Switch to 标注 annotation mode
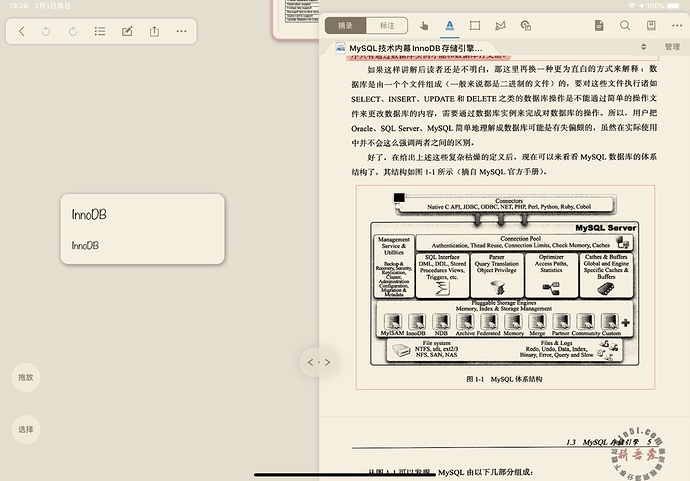The width and height of the screenshot is (690, 481). pos(387,26)
